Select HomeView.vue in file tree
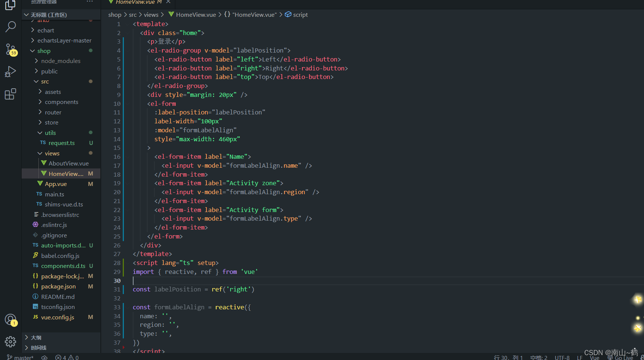Viewport: 644px width, 360px height. [x=61, y=174]
